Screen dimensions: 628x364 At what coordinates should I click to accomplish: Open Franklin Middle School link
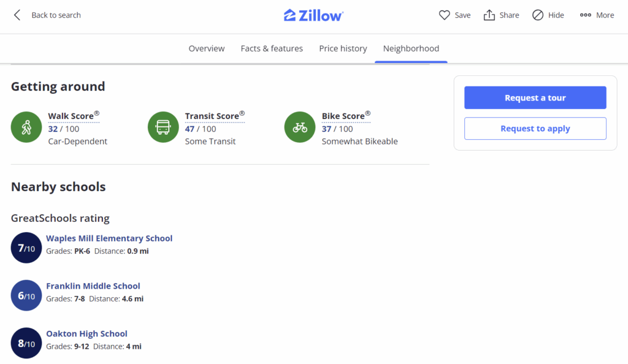click(x=93, y=286)
